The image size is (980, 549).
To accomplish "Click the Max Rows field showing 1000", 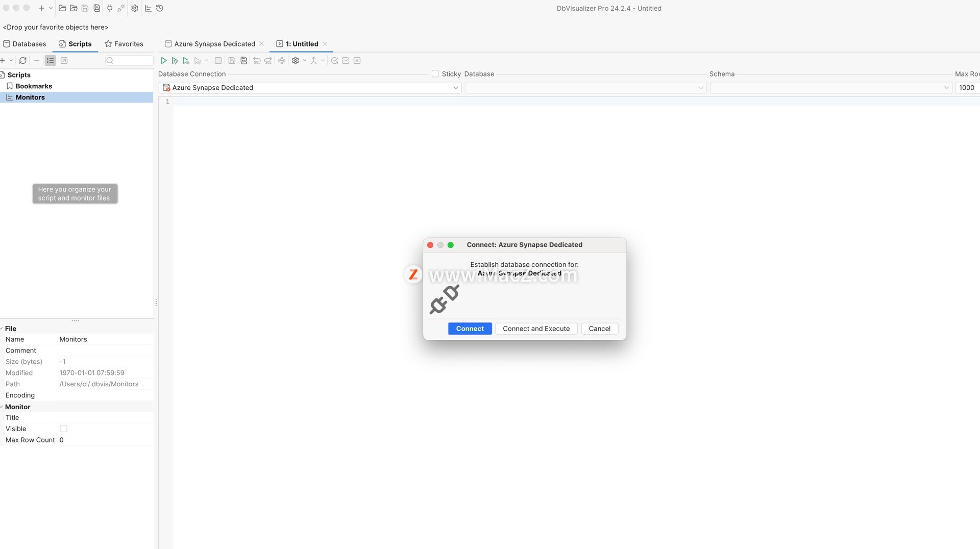I will (x=967, y=88).
